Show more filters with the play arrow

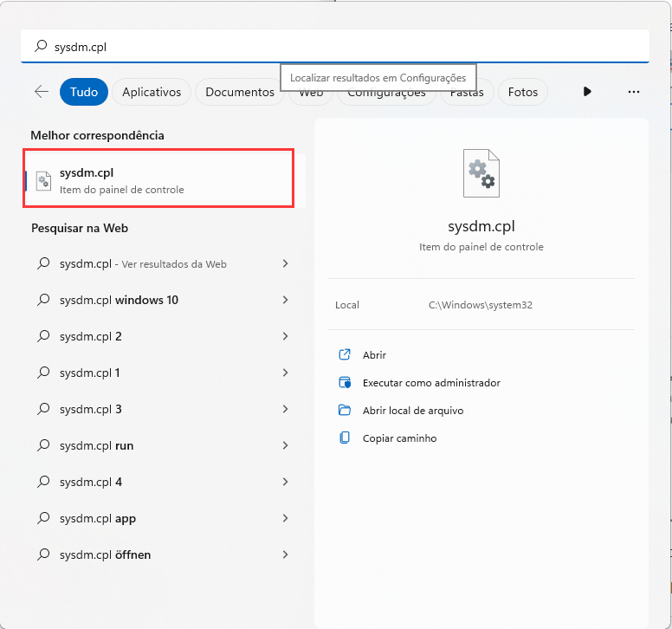587,91
